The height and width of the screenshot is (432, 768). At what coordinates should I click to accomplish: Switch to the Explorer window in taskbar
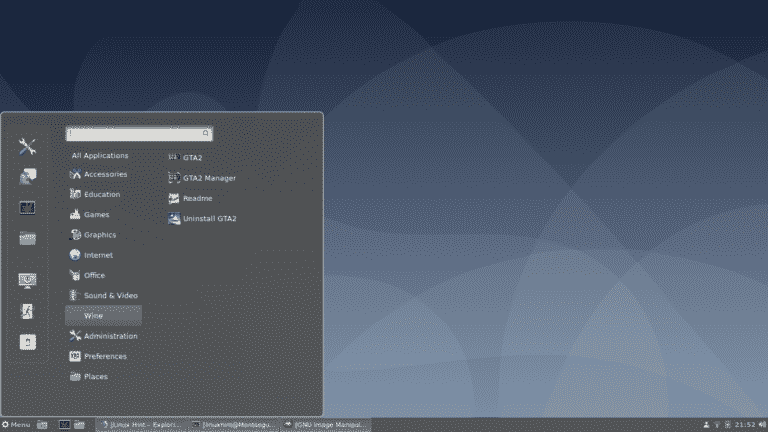(142, 425)
